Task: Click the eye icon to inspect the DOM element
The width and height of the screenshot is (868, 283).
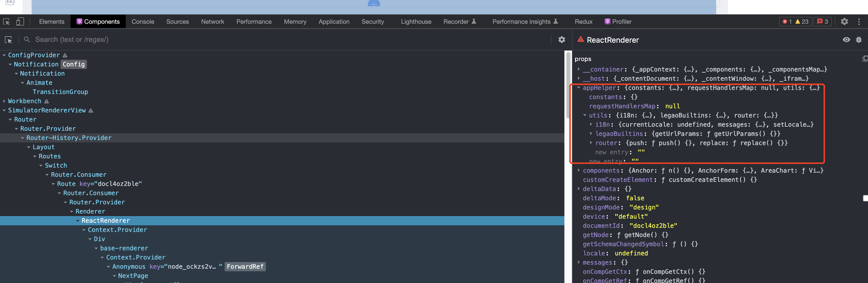Action: tap(846, 40)
